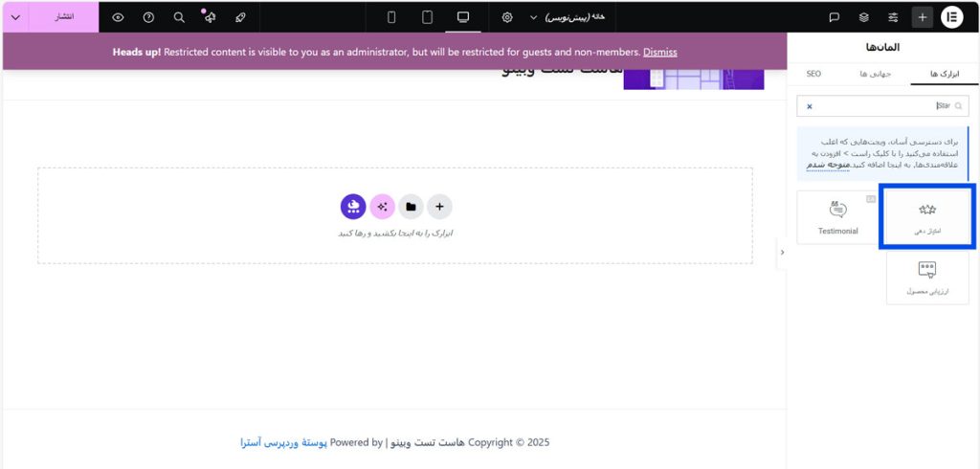Viewport: 980px width, 469px height.
Task: Collapse the elements panel with side arrow
Action: [x=782, y=253]
